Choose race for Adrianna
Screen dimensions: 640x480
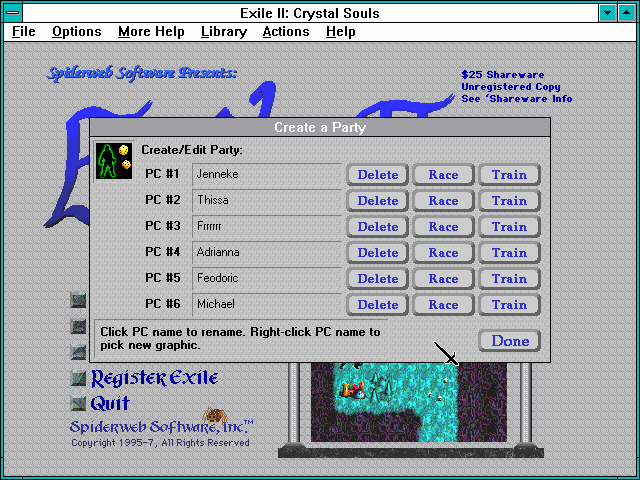[x=443, y=253]
